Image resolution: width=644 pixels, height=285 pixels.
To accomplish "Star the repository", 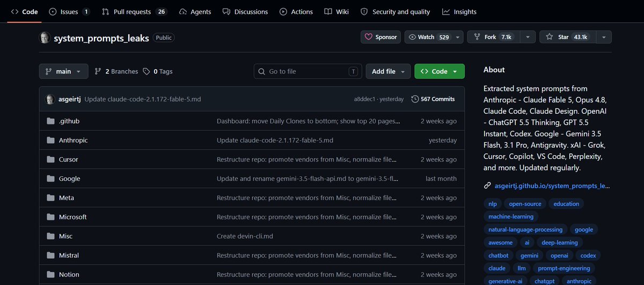I will [x=567, y=37].
